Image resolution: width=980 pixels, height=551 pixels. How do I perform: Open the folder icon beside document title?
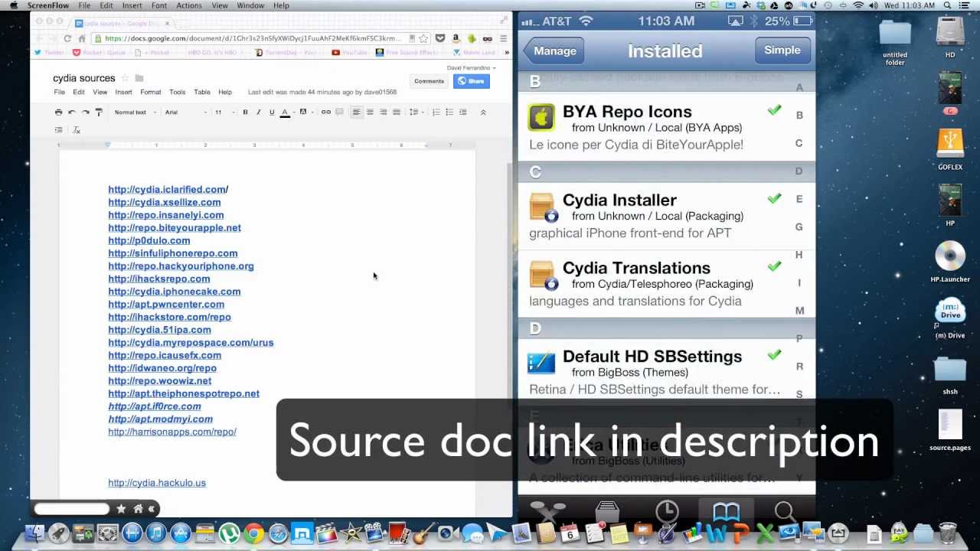(x=139, y=78)
